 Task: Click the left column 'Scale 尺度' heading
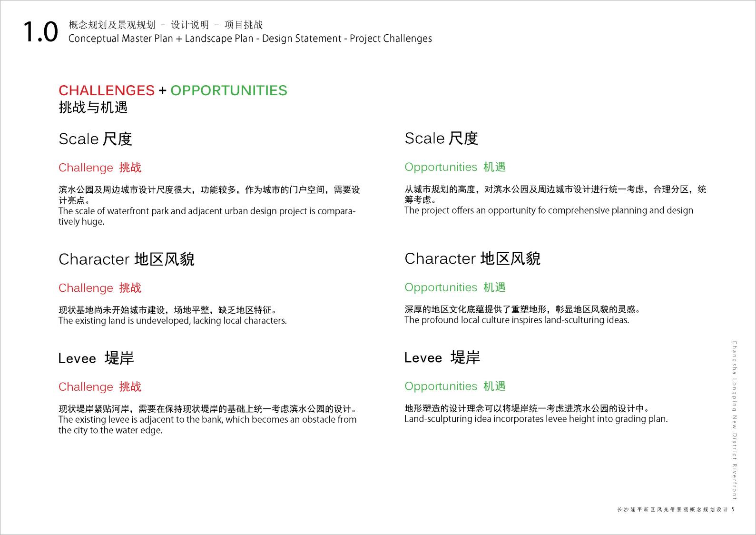95,139
